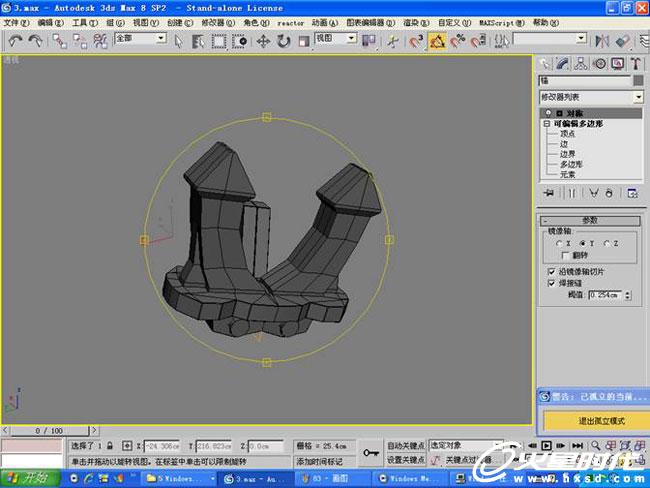Toggle Window/Crossing selection mode icon
The width and height of the screenshot is (650, 488).
click(239, 41)
